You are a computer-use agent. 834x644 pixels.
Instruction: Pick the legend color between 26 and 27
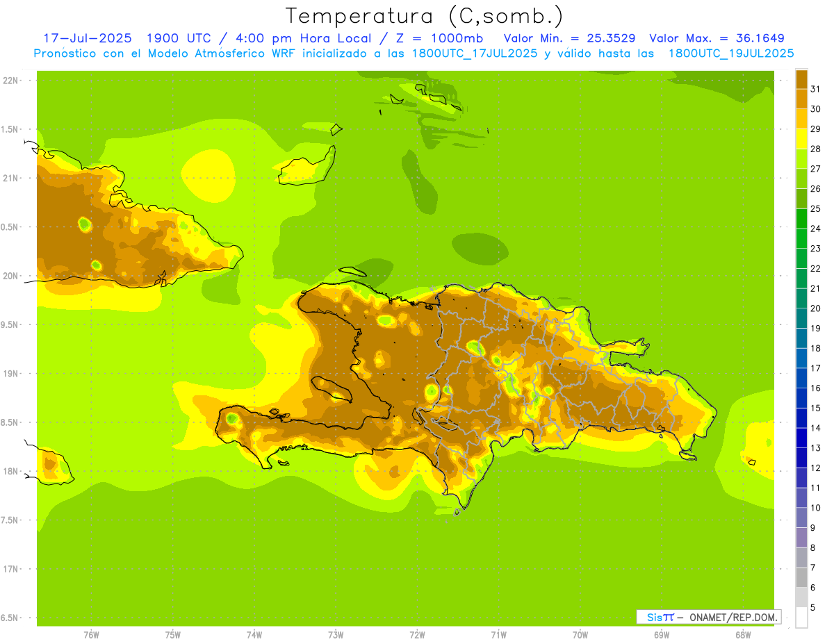pos(801,179)
